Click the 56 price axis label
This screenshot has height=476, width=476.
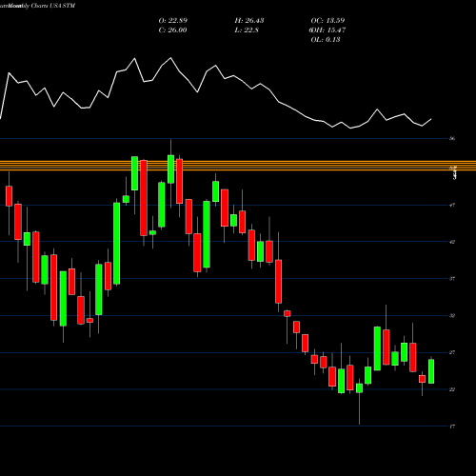click(452, 138)
